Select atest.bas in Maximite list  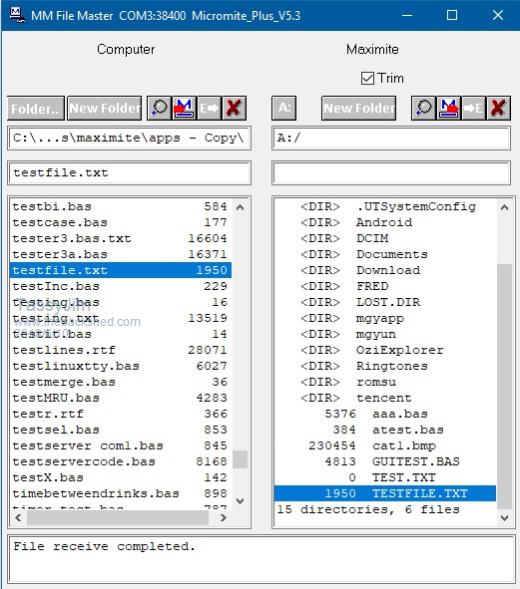385,430
